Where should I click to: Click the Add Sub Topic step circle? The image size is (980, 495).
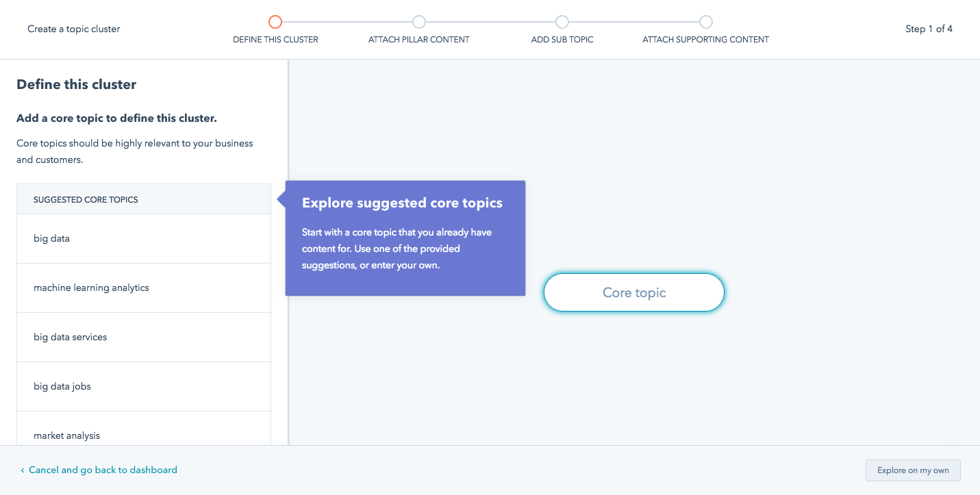[562, 22]
